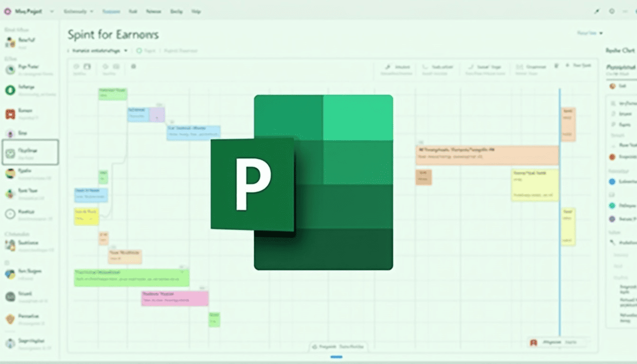Image resolution: width=637 pixels, height=364 pixels.
Task: Open the blue dropdown link above the right panel
Action: click(590, 33)
